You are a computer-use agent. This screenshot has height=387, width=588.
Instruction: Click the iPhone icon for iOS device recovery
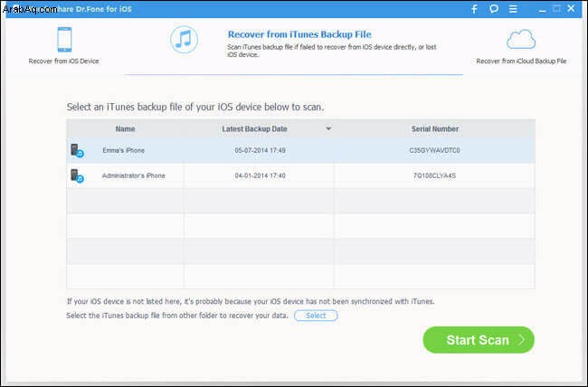click(x=64, y=40)
